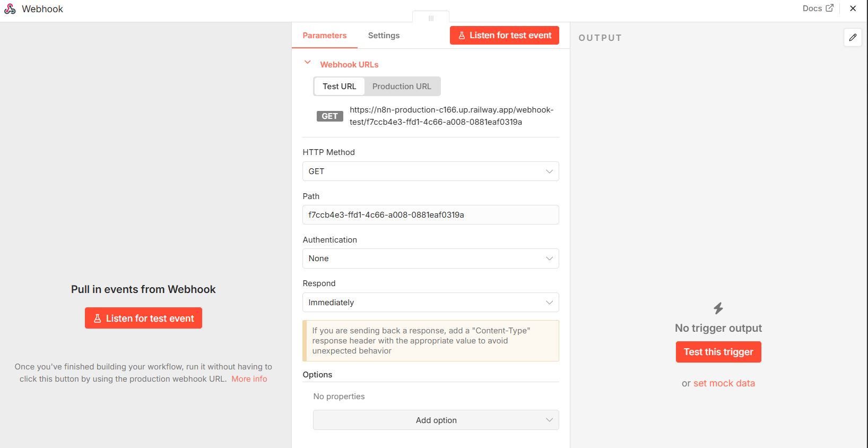Expand the Add option dropdown
The image size is (868, 448).
pyautogui.click(x=436, y=420)
